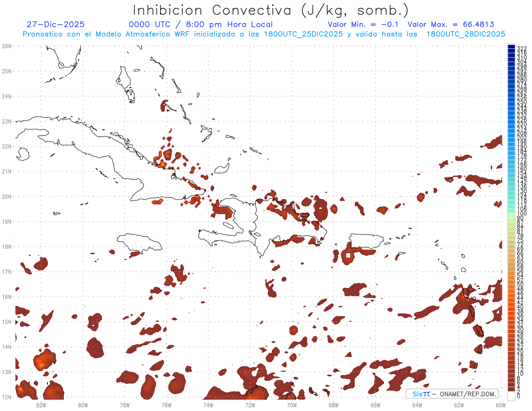Click the 68W longitude label
The image size is (532, 411).
334,405
